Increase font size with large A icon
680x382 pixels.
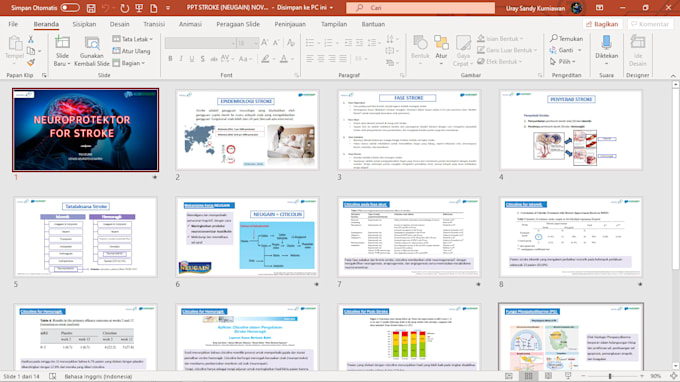tap(265, 42)
